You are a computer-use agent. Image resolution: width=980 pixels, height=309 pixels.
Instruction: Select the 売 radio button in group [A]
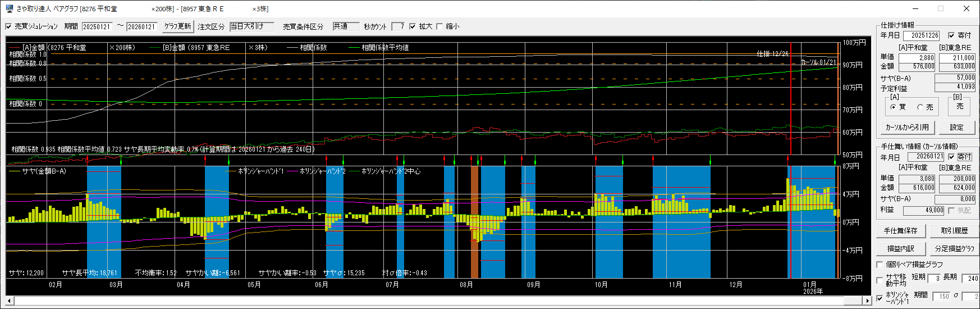tap(921, 107)
